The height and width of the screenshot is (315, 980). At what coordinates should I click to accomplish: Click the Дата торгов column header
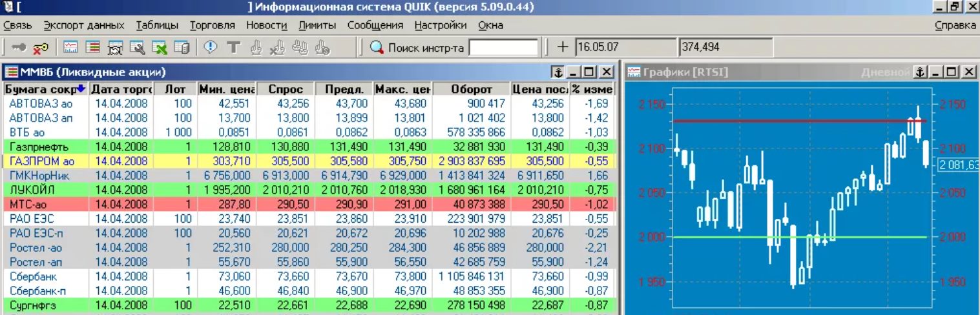[x=121, y=89]
